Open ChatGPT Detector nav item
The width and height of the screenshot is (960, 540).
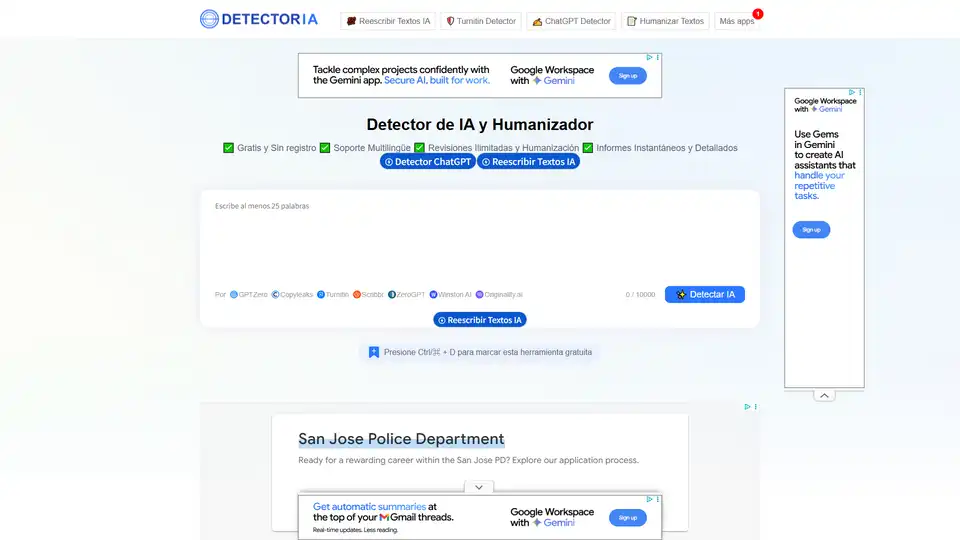tap(571, 21)
